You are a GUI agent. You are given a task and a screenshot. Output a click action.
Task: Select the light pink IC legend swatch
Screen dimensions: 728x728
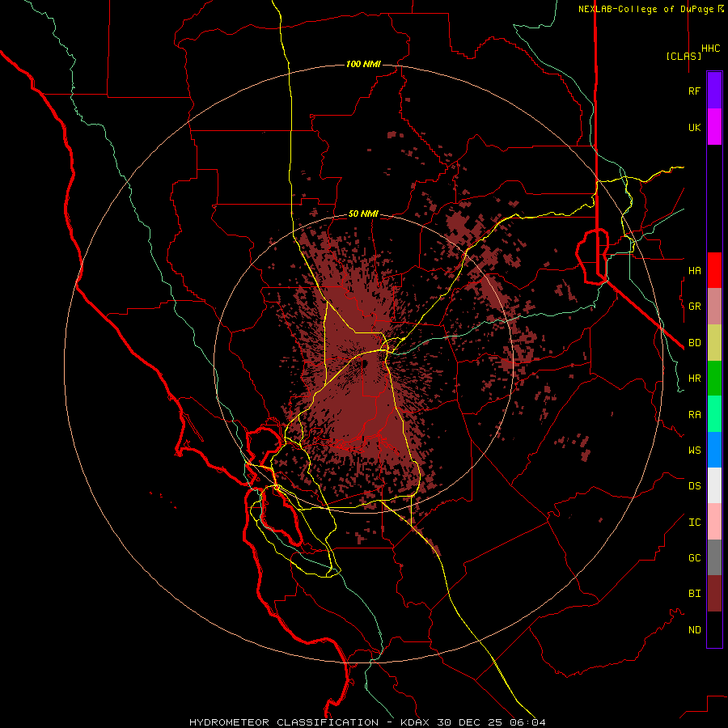714,522
